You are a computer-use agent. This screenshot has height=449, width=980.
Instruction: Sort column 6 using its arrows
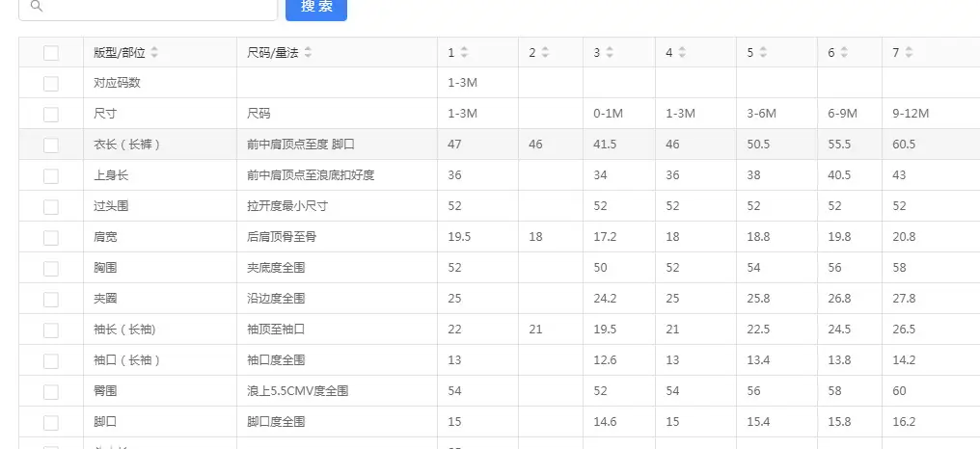pyautogui.click(x=844, y=53)
